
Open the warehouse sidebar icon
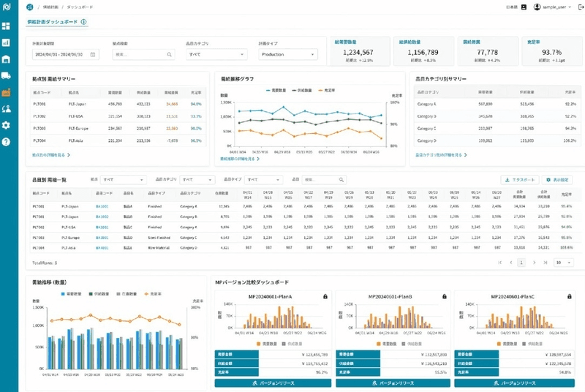tap(6, 59)
